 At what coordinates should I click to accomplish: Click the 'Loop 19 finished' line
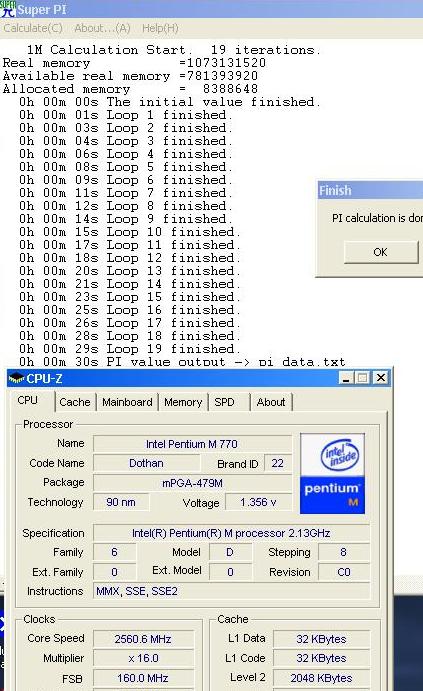(x=130, y=349)
